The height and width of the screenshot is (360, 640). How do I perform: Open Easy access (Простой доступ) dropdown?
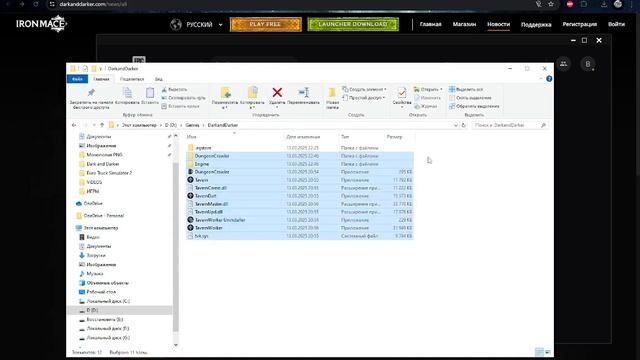point(364,98)
